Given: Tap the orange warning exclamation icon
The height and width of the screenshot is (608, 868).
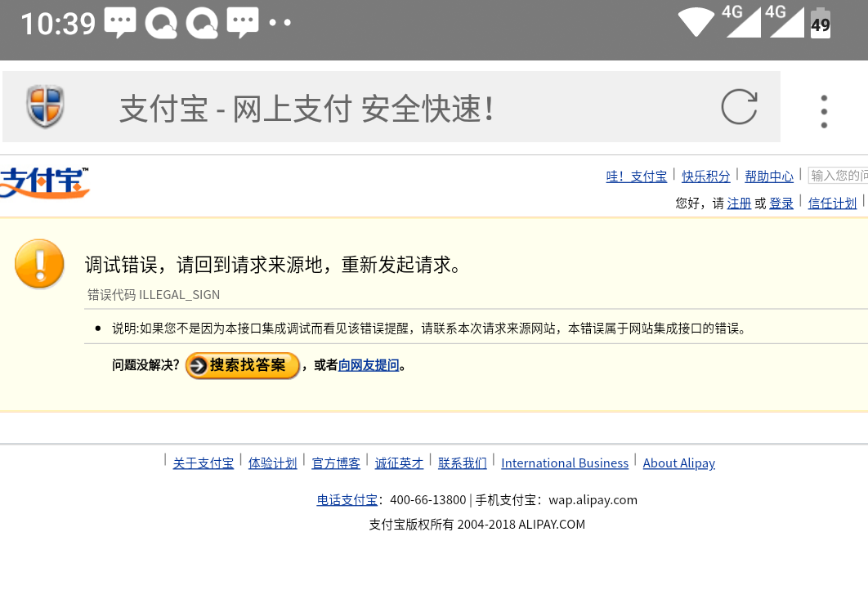Looking at the screenshot, I should [x=39, y=263].
